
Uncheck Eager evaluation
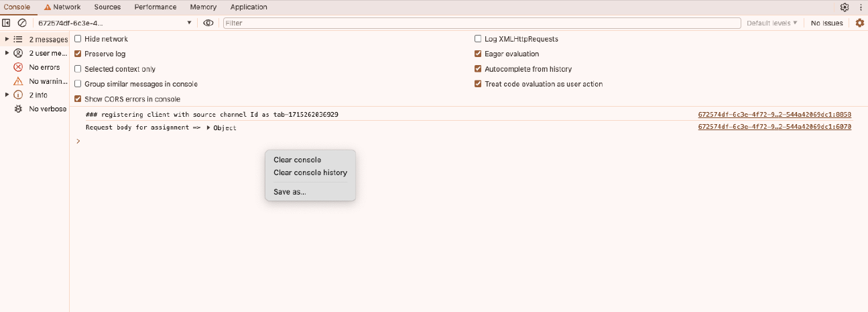[x=478, y=54]
